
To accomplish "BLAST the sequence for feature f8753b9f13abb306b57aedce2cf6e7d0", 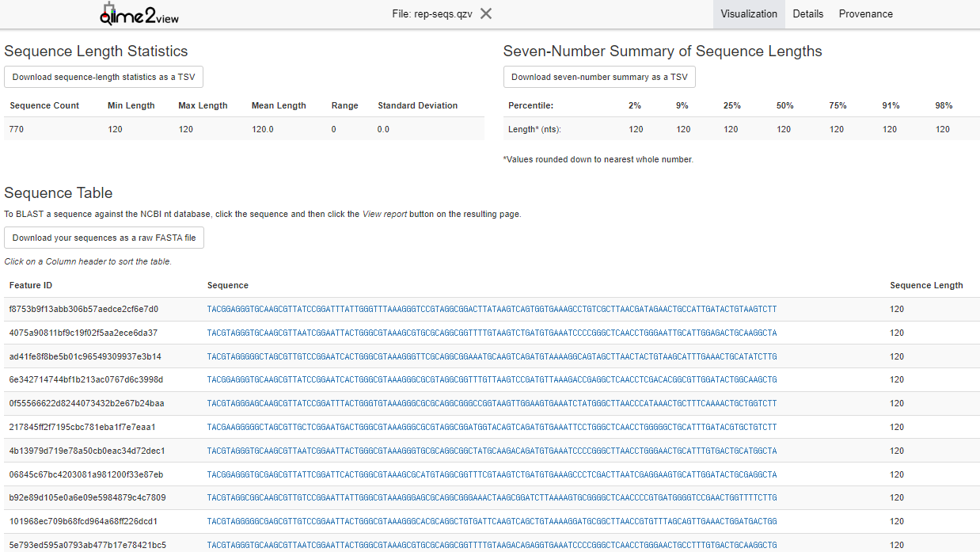I will click(492, 309).
